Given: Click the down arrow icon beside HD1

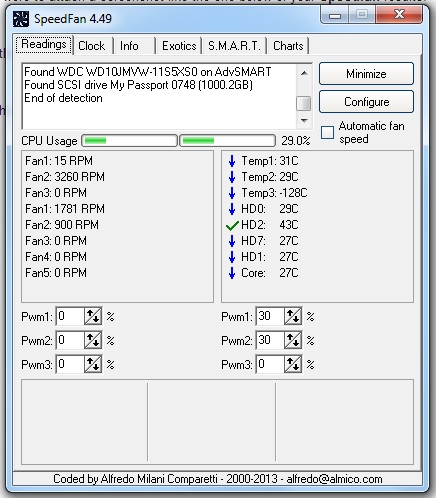Looking at the screenshot, I should pos(232,257).
